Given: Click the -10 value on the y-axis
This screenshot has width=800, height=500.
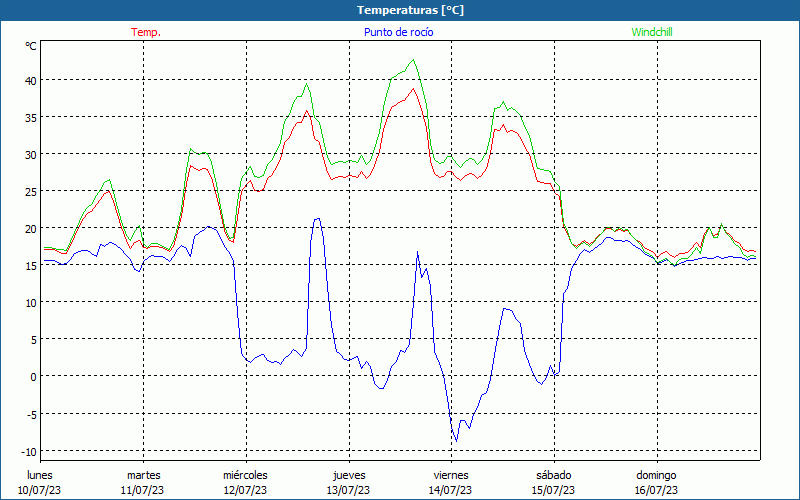Looking at the screenshot, I should pyautogui.click(x=30, y=452).
